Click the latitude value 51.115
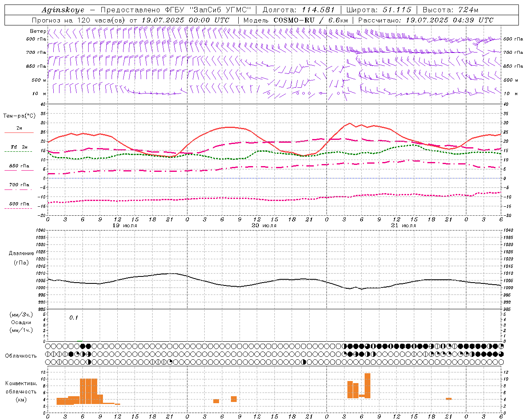This screenshot has height=420, width=525. click(x=397, y=10)
